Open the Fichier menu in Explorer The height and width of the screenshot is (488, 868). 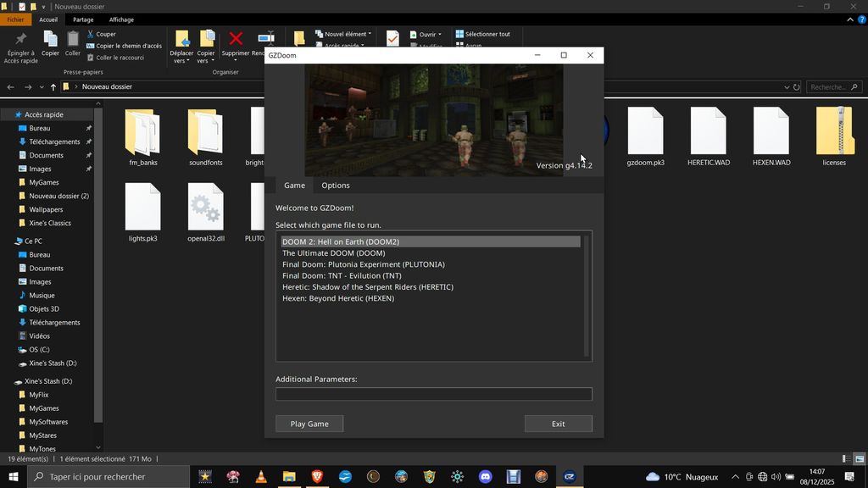[15, 19]
